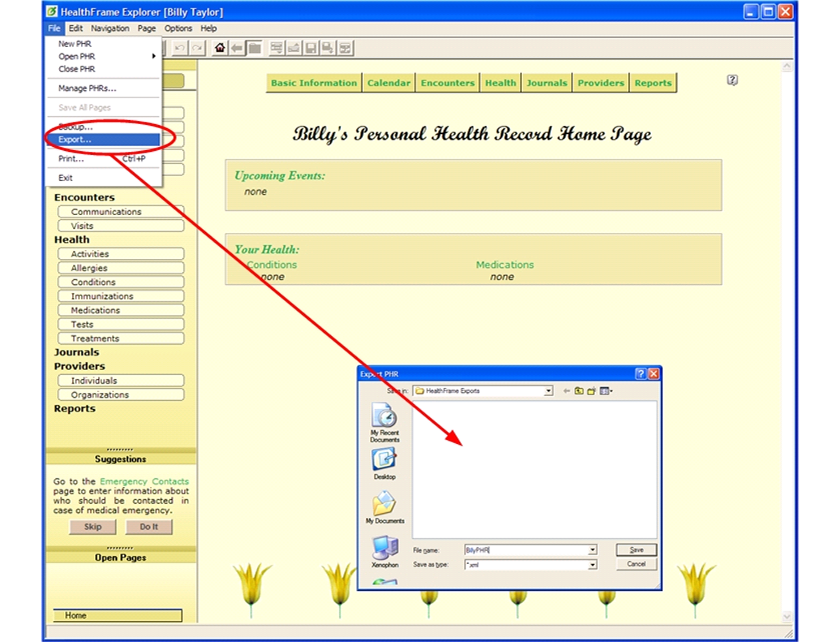Click the back arrow toolbar icon
The image size is (840, 642).
pos(236,48)
